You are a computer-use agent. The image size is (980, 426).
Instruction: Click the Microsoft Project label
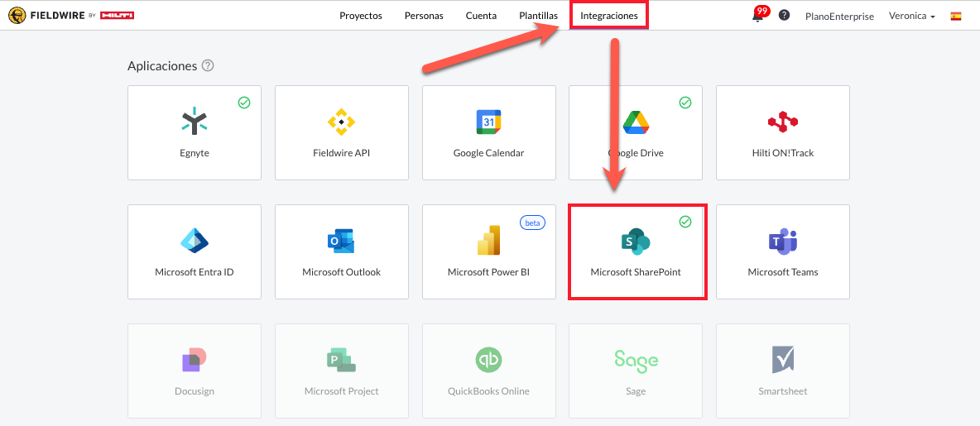point(341,391)
